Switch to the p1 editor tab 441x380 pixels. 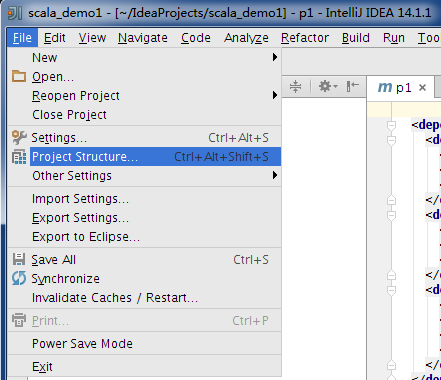pyautogui.click(x=395, y=88)
